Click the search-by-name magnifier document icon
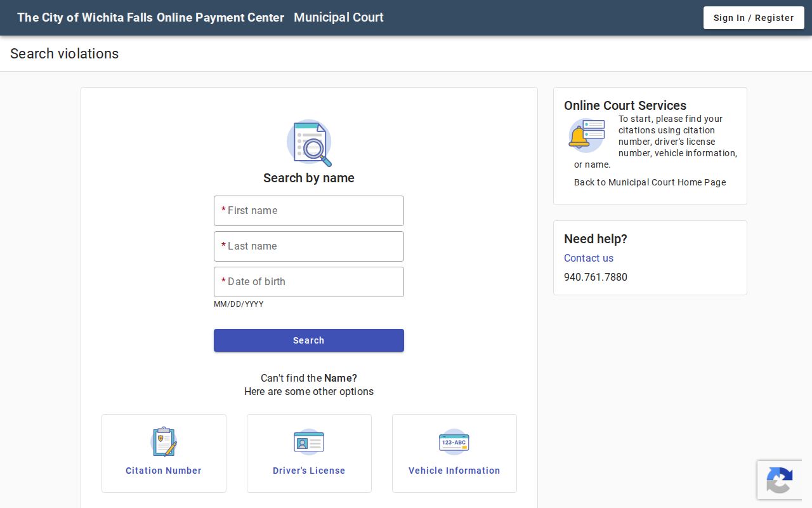Screen dimensions: 812x508 point(309,143)
